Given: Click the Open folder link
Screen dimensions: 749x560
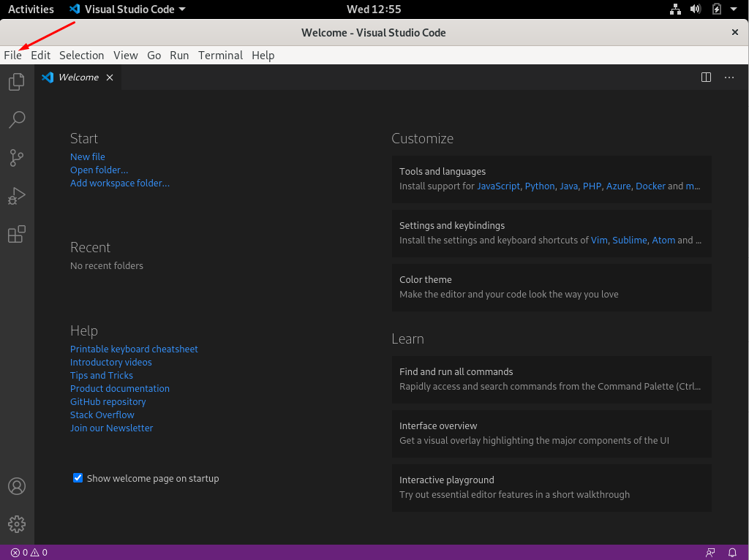Looking at the screenshot, I should pyautogui.click(x=99, y=170).
